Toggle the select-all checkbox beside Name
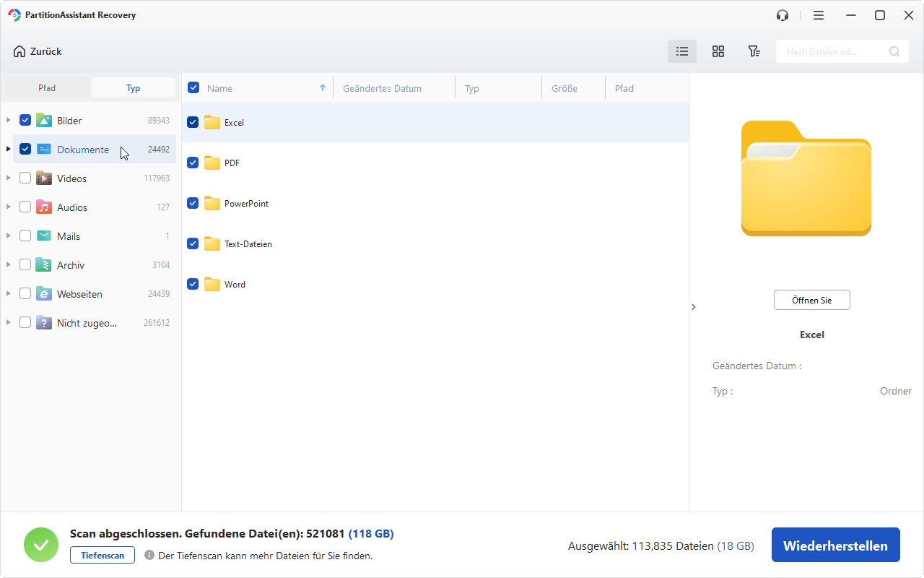The image size is (924, 578). tap(193, 88)
